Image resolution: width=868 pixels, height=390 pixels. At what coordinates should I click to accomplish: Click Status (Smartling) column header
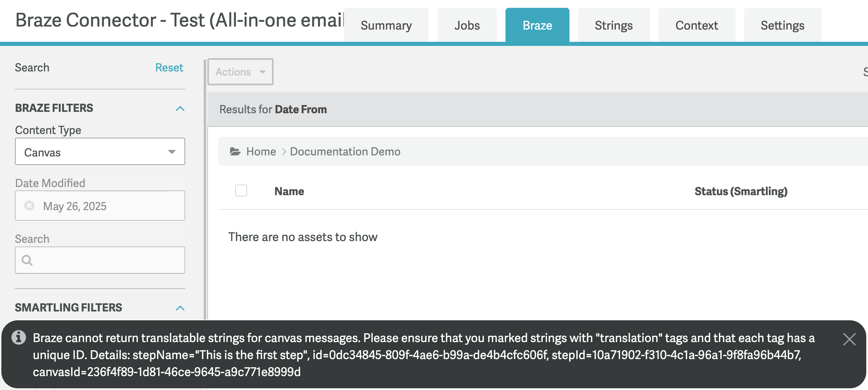pyautogui.click(x=741, y=191)
